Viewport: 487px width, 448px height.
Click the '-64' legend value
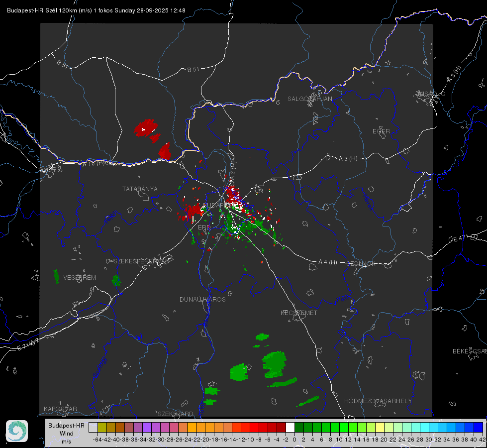tap(97, 440)
